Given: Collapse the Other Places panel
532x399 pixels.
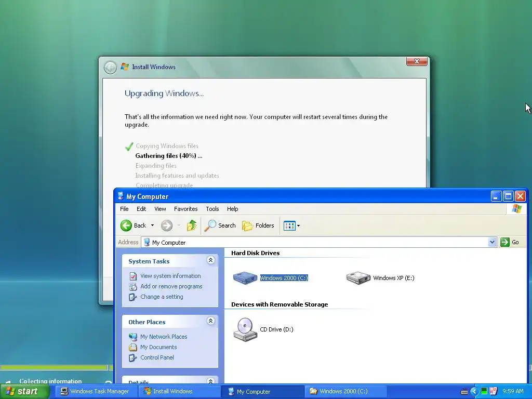Looking at the screenshot, I should pos(211,321).
